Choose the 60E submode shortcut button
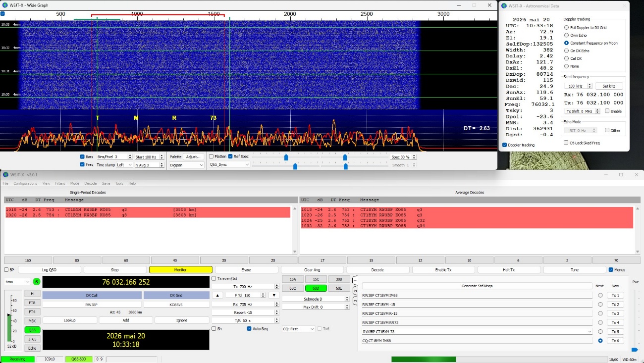Image resolution: width=644 pixels, height=363 pixels. 338,288
